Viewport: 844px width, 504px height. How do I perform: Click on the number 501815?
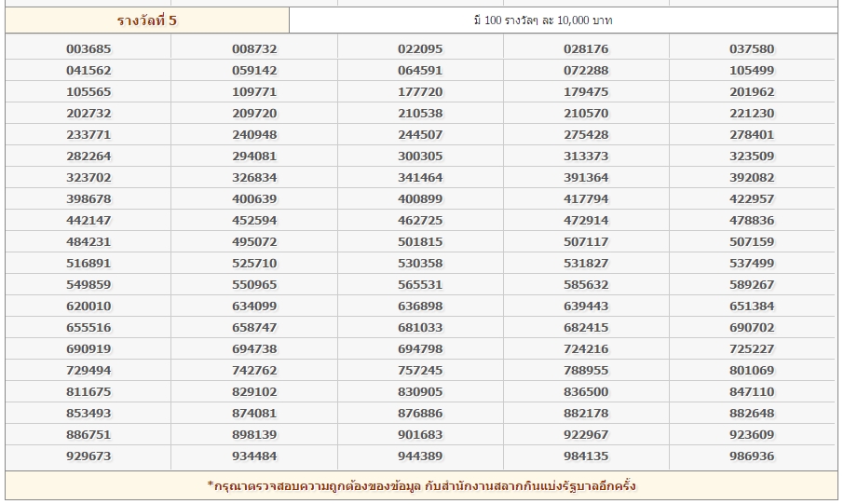click(x=420, y=242)
